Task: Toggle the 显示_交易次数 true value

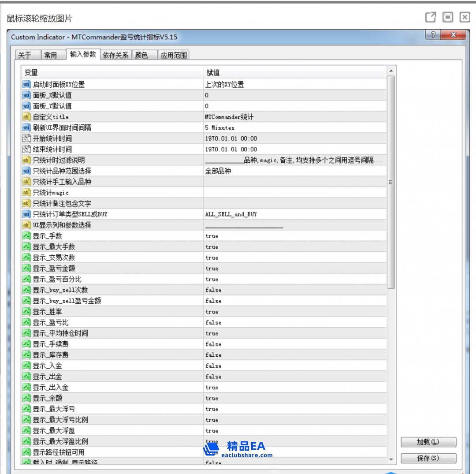Action: (x=212, y=258)
